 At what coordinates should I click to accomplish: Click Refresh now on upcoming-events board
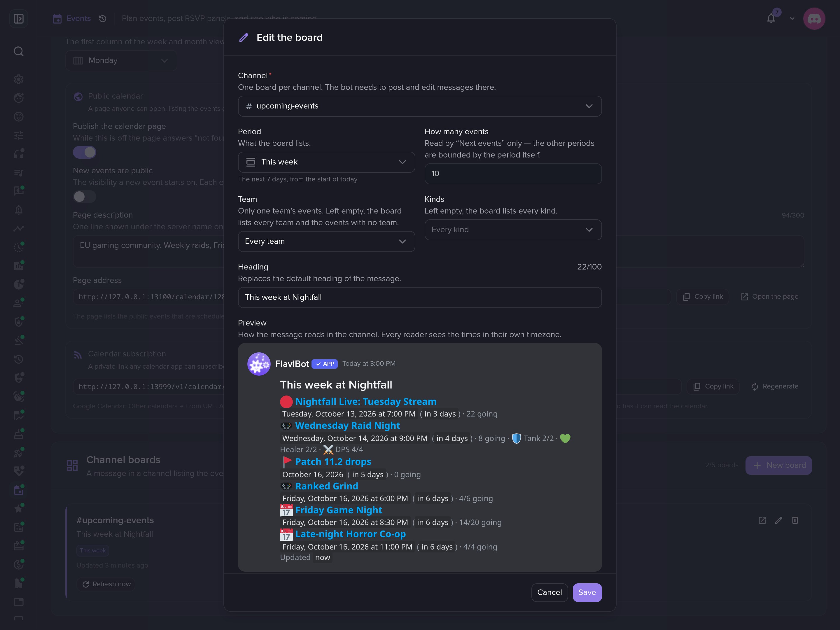click(x=106, y=584)
